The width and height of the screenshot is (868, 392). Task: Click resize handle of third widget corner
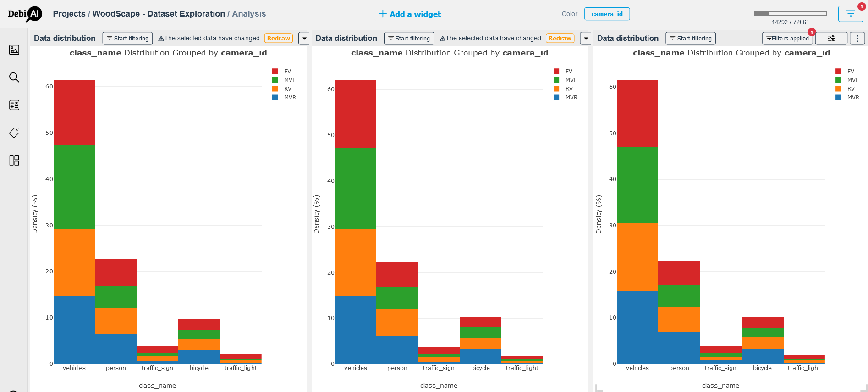coord(863,388)
